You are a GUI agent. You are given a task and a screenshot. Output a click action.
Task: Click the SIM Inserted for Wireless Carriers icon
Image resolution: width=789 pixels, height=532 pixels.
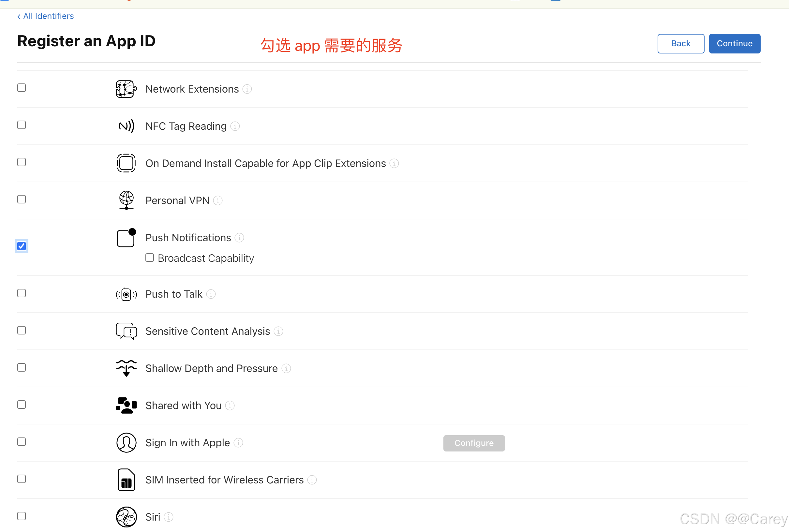(x=126, y=480)
